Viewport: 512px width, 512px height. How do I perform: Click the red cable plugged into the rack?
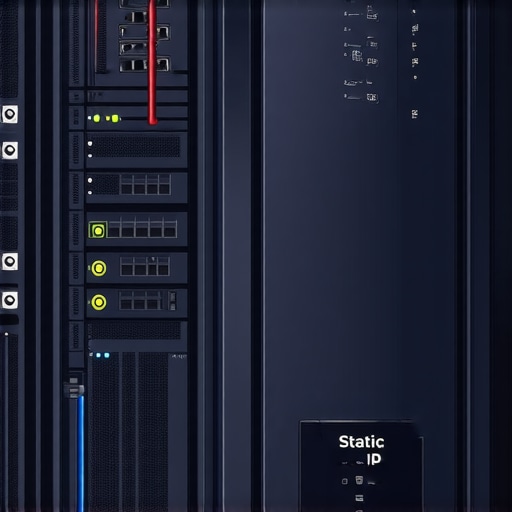click(152, 62)
